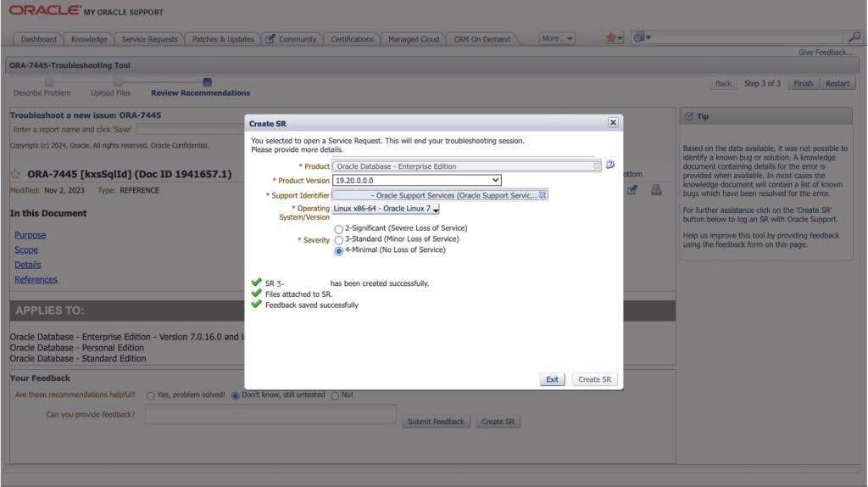Click the printer icon for document

656,190
